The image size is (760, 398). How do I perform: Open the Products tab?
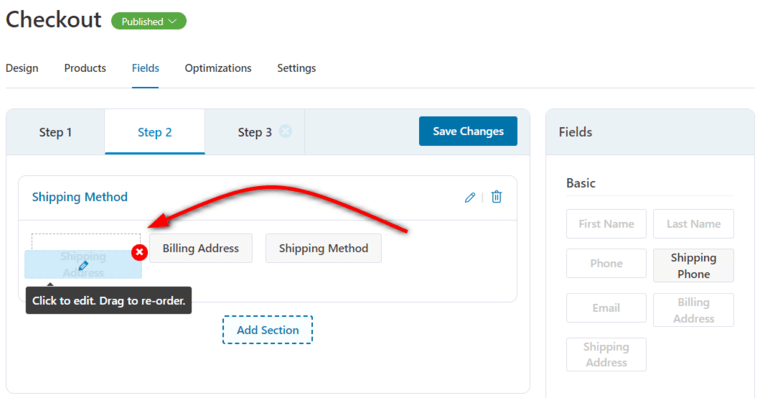click(85, 68)
